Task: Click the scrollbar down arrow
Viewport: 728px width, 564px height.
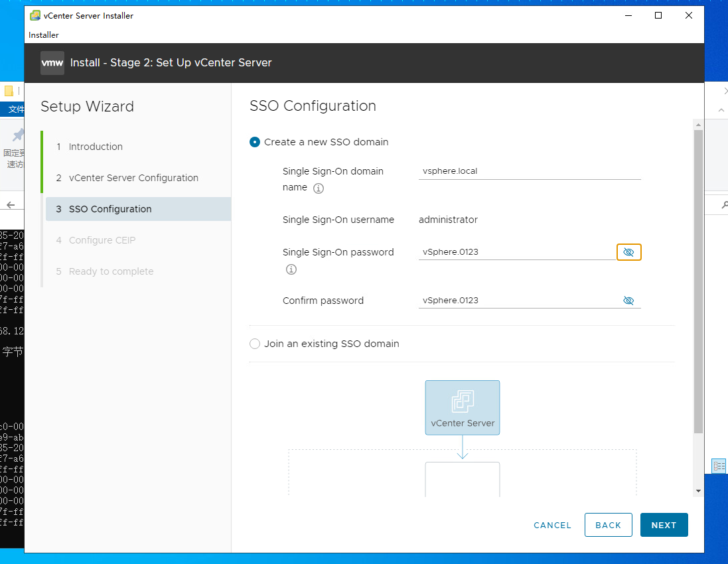Action: point(698,490)
